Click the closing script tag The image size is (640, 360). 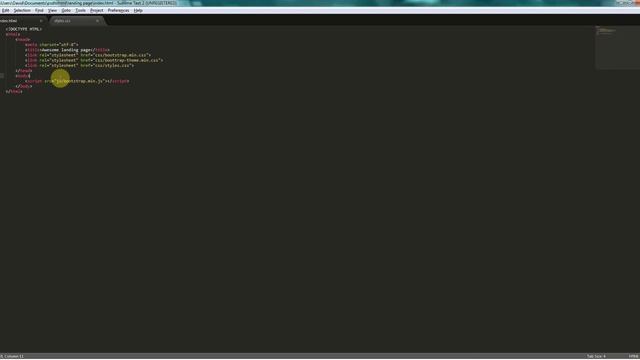[x=118, y=81]
